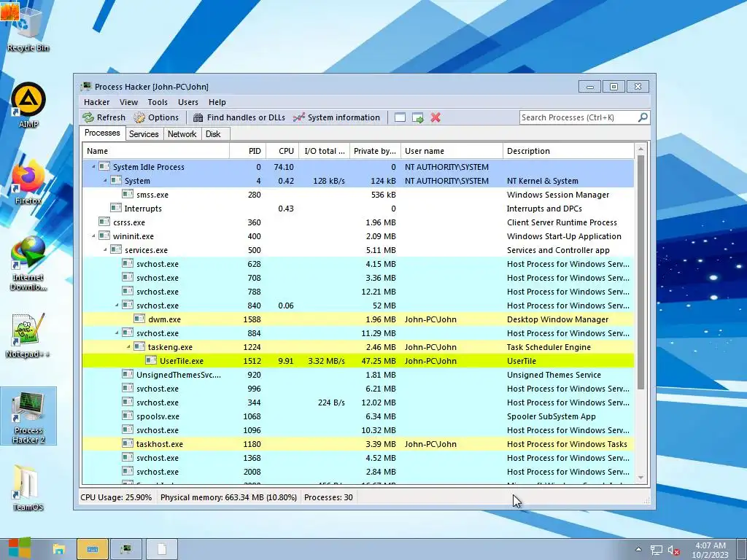Open the View menu
This screenshot has width=747, height=560.
[x=128, y=102]
